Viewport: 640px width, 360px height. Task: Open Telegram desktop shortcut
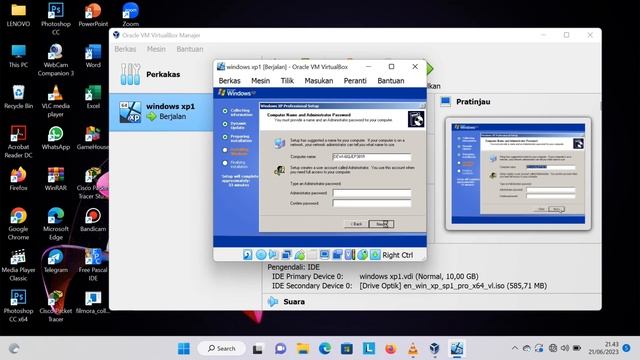(56, 261)
